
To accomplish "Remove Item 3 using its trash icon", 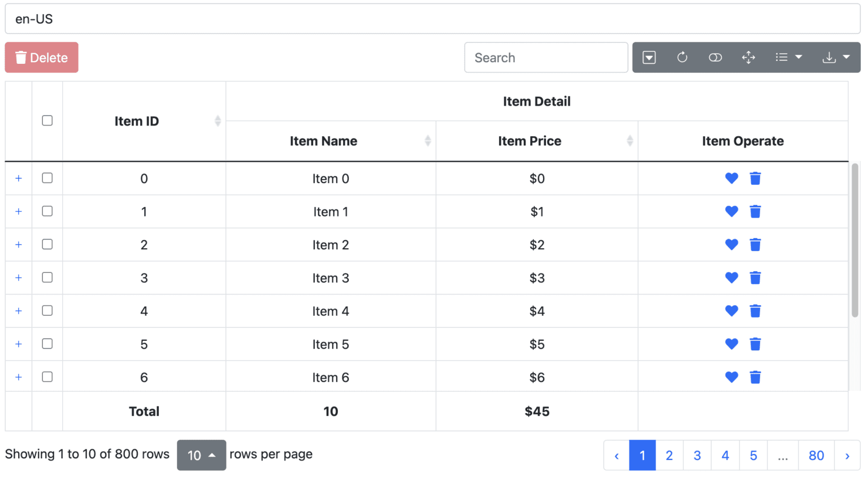I will click(x=755, y=278).
